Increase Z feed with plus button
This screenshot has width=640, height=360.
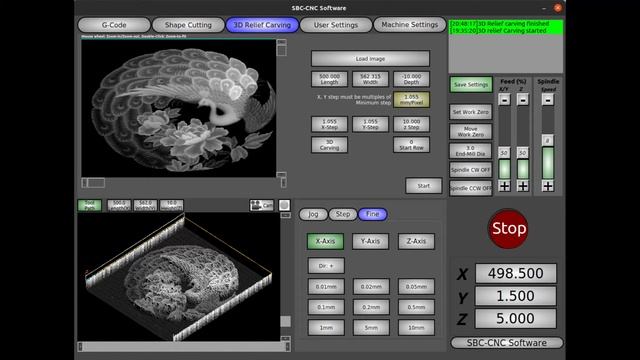click(523, 186)
